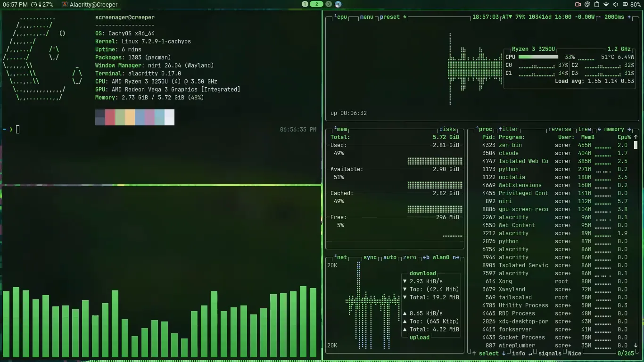Click active workspace 2 pill
Image resolution: width=644 pixels, height=362 pixels.
(317, 4)
